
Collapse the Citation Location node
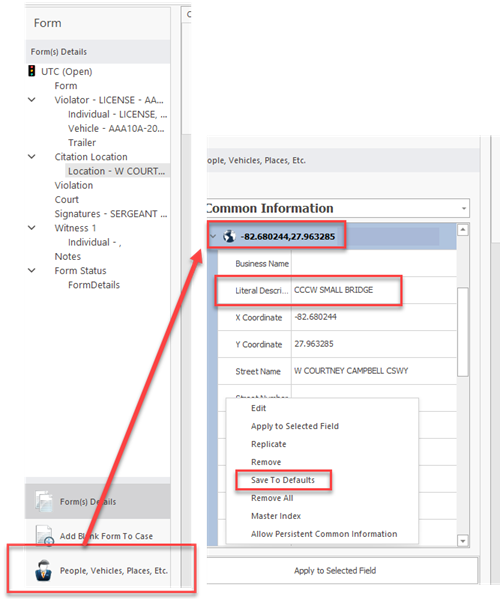click(x=32, y=157)
